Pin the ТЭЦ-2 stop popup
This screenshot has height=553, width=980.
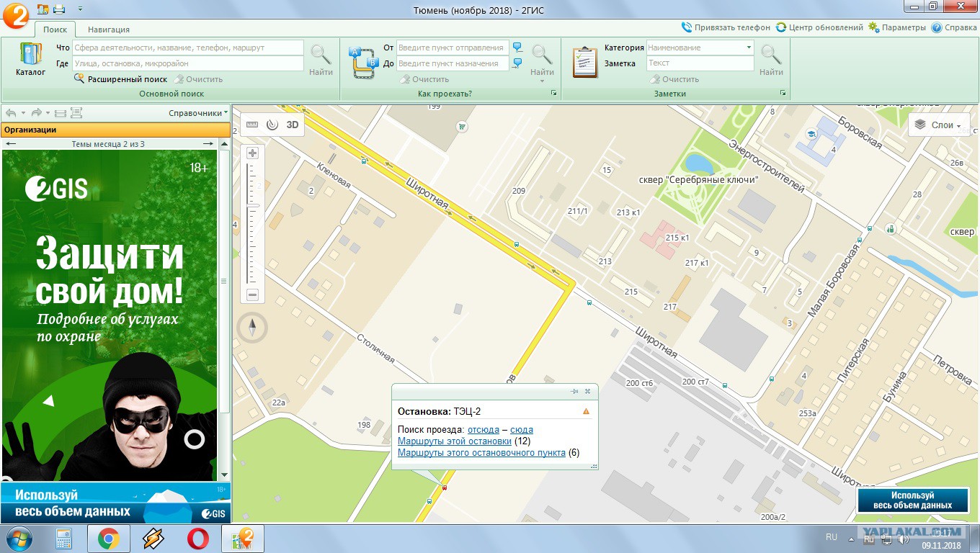(x=574, y=391)
